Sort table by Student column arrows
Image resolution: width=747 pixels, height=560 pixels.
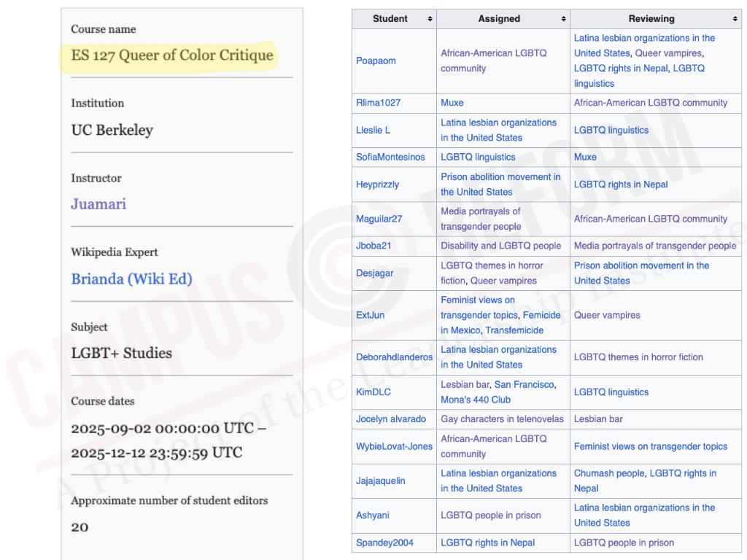(x=430, y=19)
